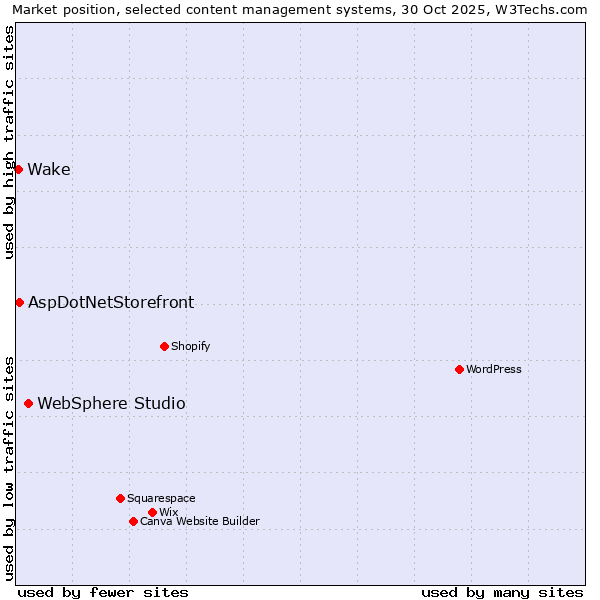Viewport: 600px width, 600px height.
Task: Click the Canva Website Builder label
Action: point(199,521)
